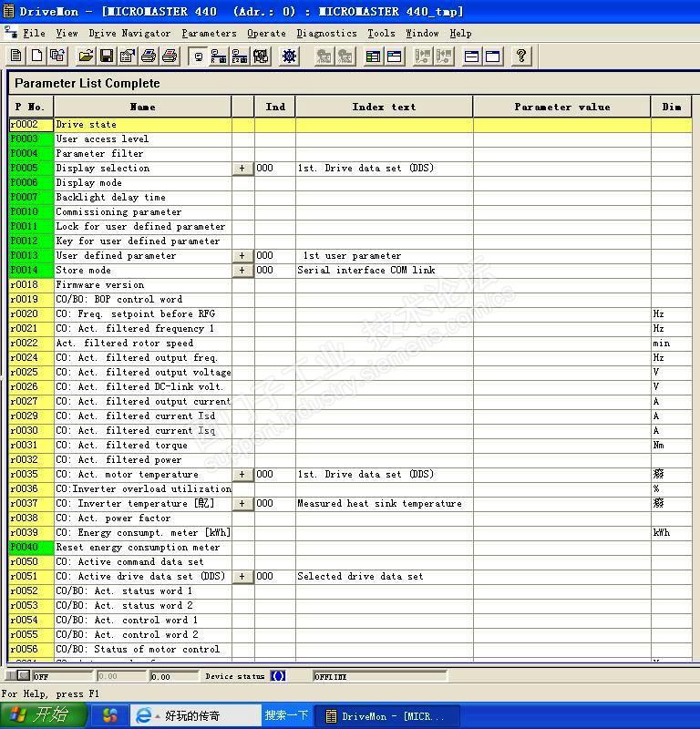Viewport: 700px width, 729px height.
Task: Select 'Act. filtered rotor speed' row
Action: click(x=350, y=344)
